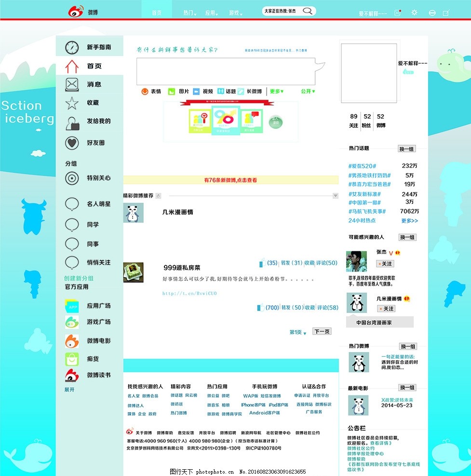
Task: Follow 张杰 using the 关注 button
Action: [385, 264]
